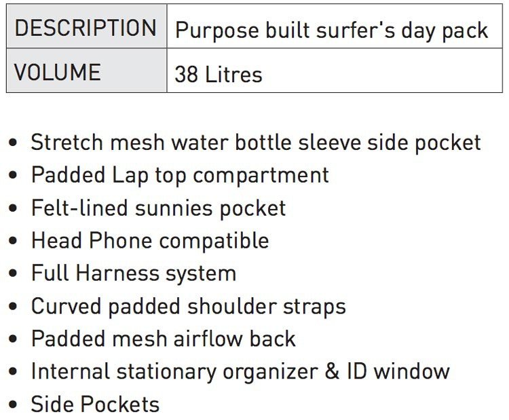Click the bullet before Head Phone compatible
The image size is (509, 420).
13,240
